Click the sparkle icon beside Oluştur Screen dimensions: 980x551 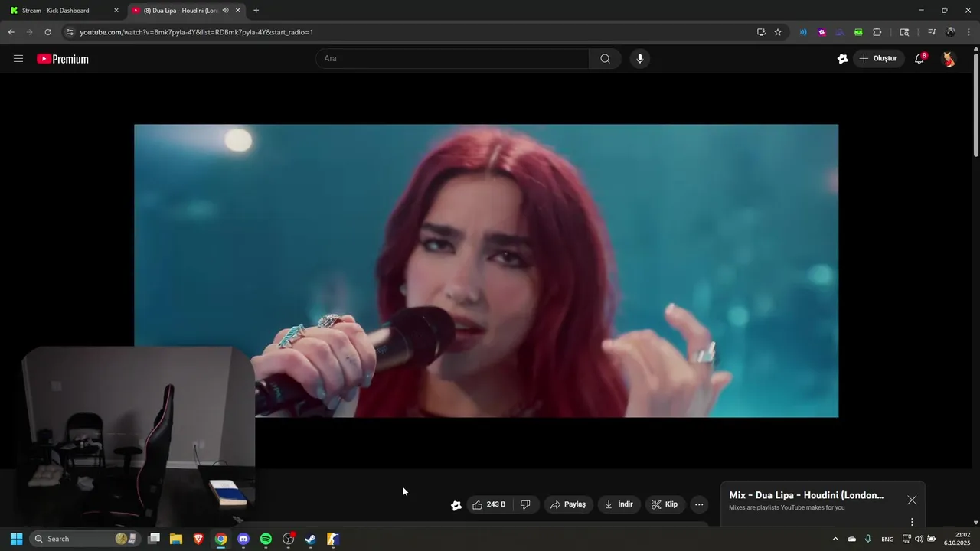(x=842, y=58)
